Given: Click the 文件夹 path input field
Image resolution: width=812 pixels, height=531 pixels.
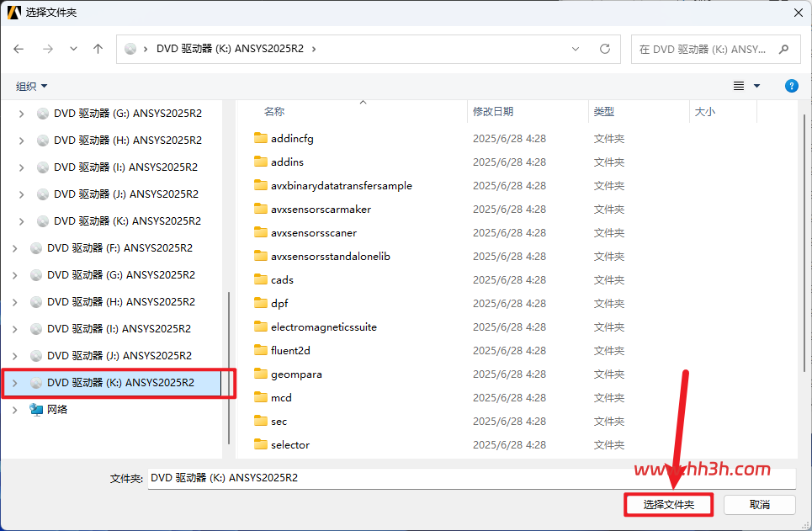Looking at the screenshot, I should pyautogui.click(x=472, y=478).
